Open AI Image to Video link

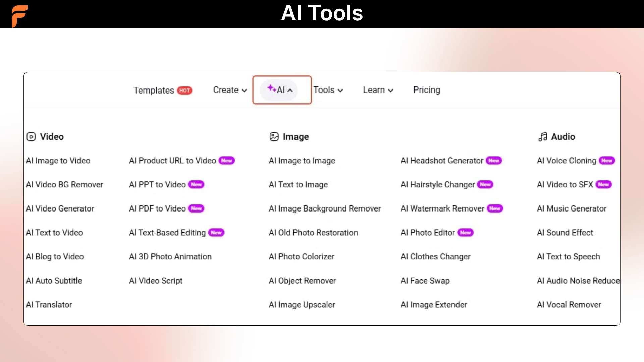pyautogui.click(x=58, y=161)
